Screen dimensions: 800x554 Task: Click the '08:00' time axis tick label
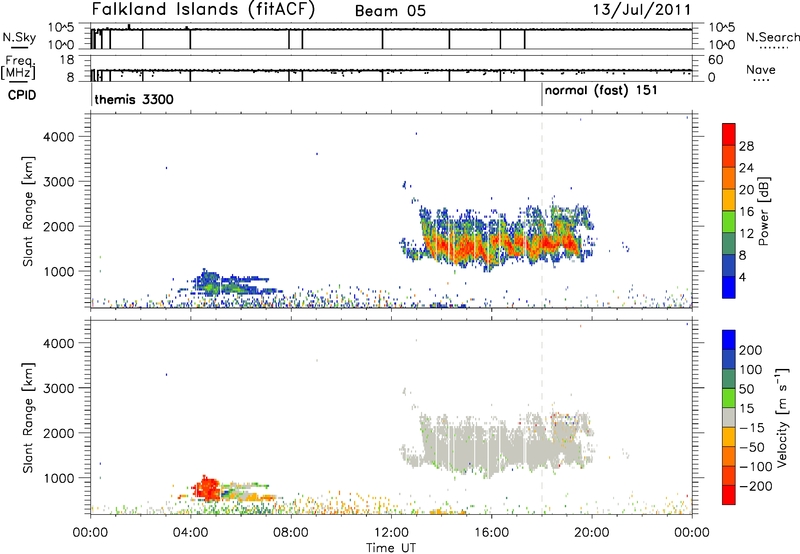pyautogui.click(x=291, y=533)
